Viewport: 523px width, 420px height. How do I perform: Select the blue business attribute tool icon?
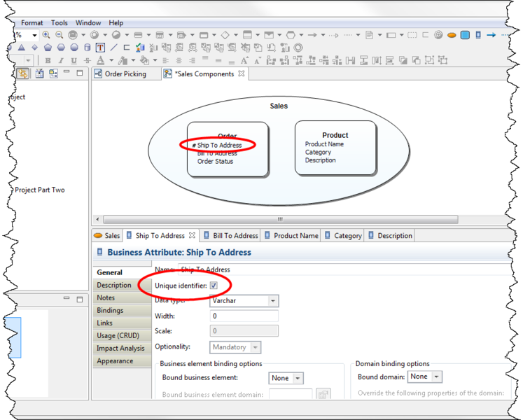click(x=478, y=35)
